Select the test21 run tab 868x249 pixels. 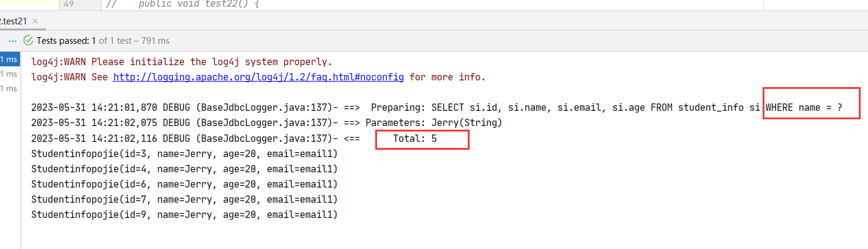point(13,21)
